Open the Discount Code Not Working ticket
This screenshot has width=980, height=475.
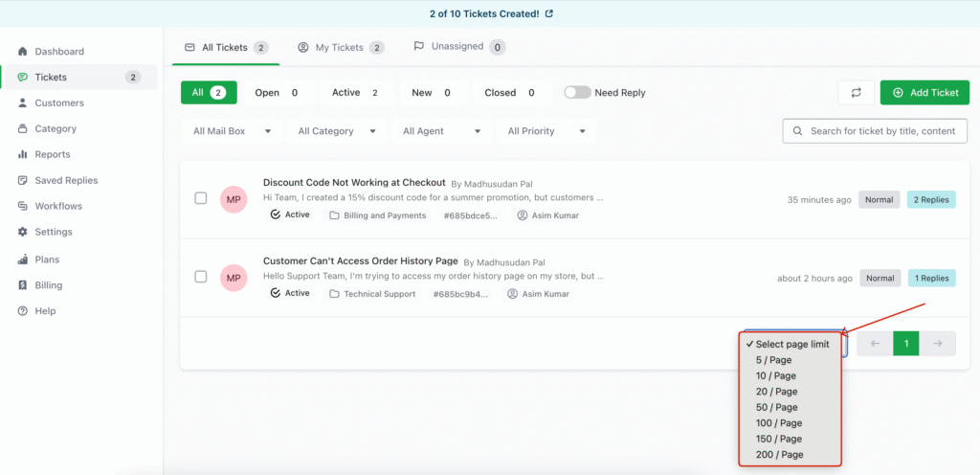click(354, 182)
